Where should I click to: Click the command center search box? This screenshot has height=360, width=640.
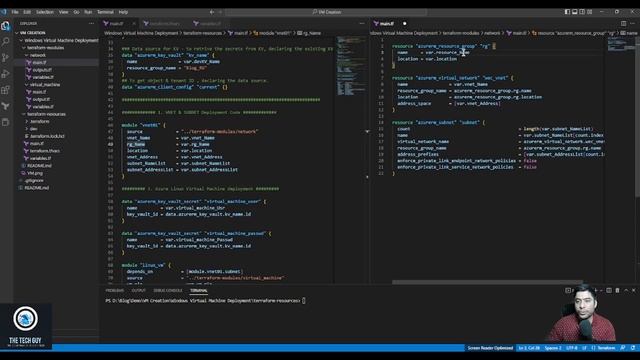(x=327, y=12)
